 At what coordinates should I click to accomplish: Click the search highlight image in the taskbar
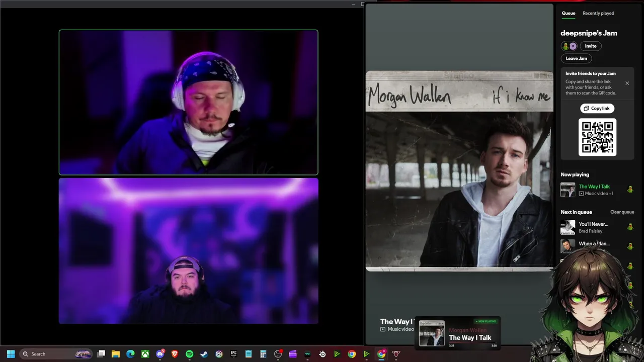[x=84, y=354]
